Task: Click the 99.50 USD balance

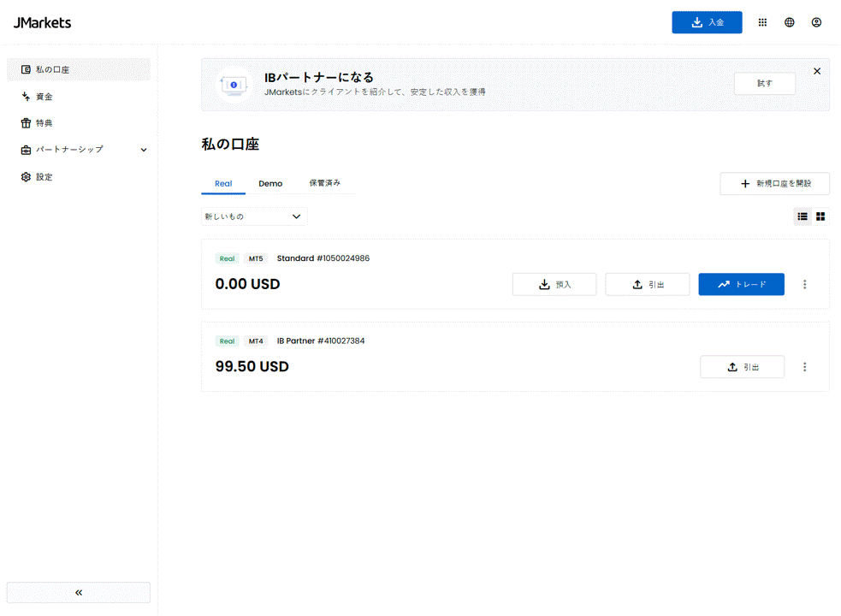Action: click(x=252, y=366)
